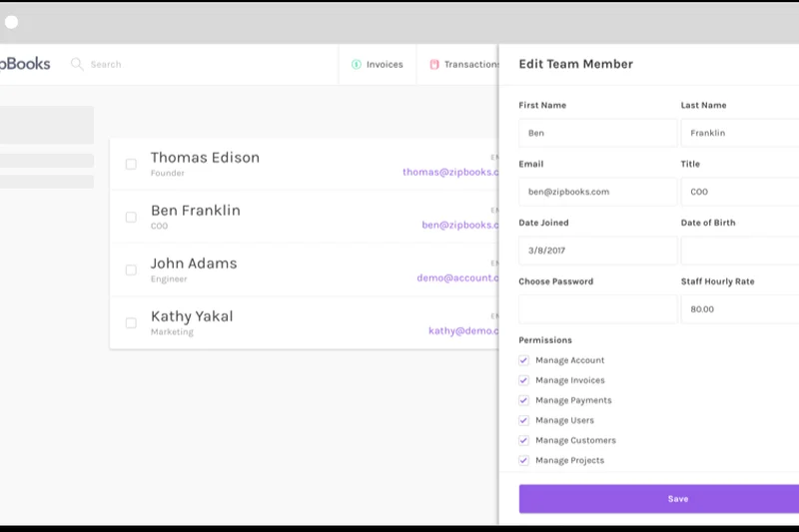799x532 pixels.
Task: Check the Kathy Yakal row checkbox
Action: [x=131, y=322]
